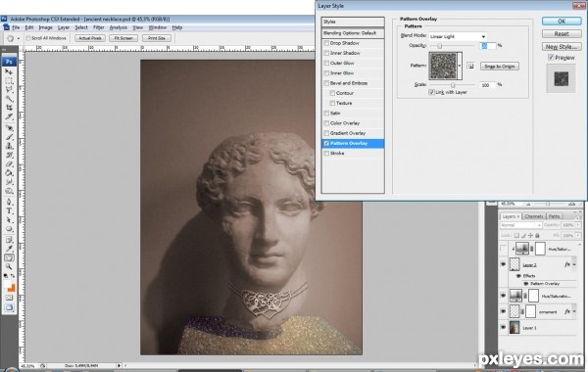Open the Filter menu
This screenshot has width=588, height=372.
tap(98, 27)
